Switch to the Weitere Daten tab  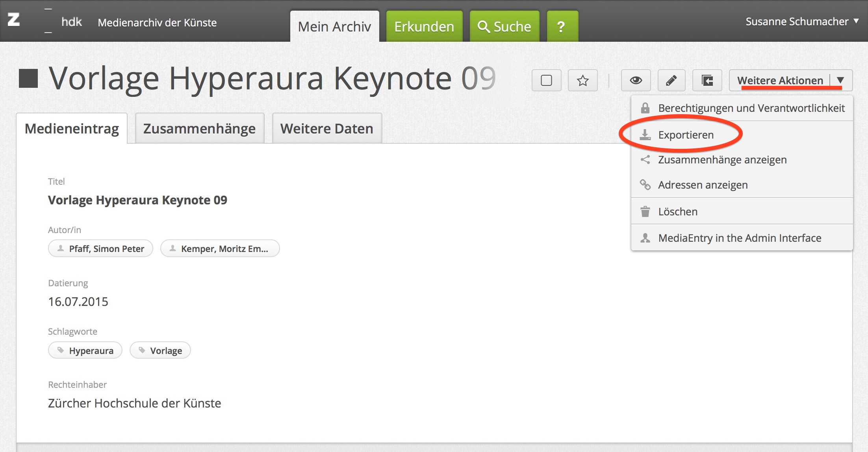[x=326, y=129]
